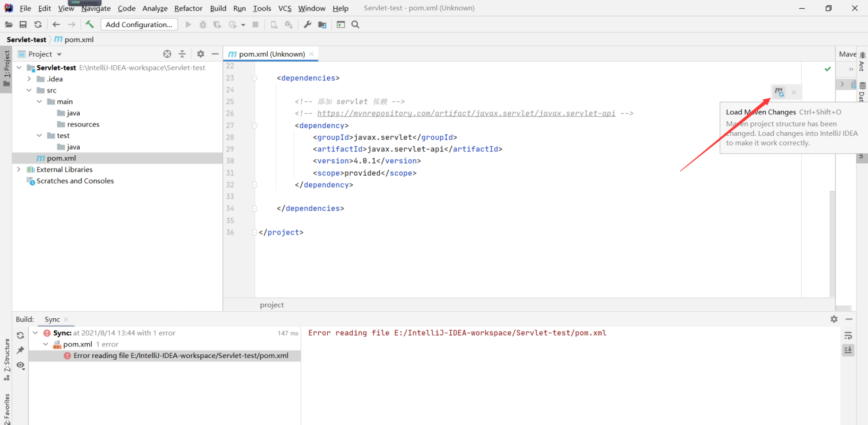Hide the Project panel with the minus icon
Screen dimensions: 868x425
[x=215, y=54]
